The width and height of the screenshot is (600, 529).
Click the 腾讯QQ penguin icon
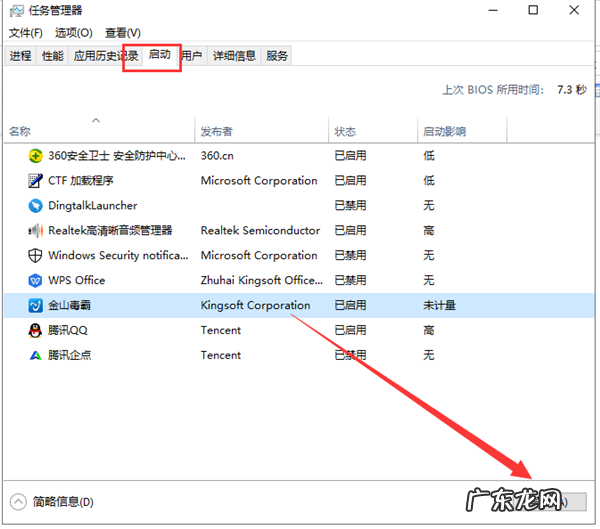pos(35,330)
